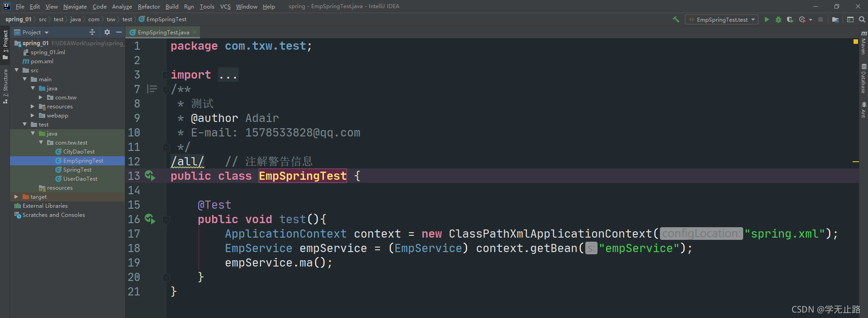The width and height of the screenshot is (868, 318).
Task: Click the doc comment render icon at line 7
Action: click(x=152, y=89)
